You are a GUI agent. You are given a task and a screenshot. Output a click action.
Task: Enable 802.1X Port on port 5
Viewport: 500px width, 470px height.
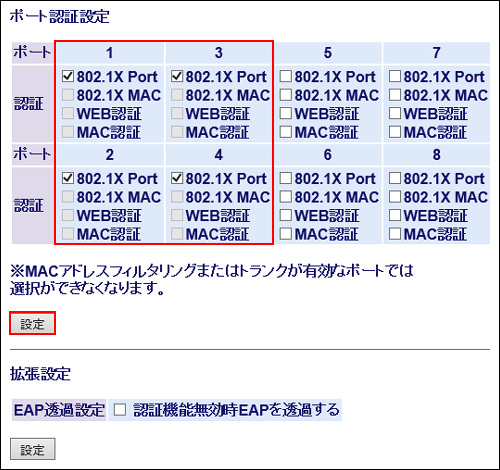point(286,77)
